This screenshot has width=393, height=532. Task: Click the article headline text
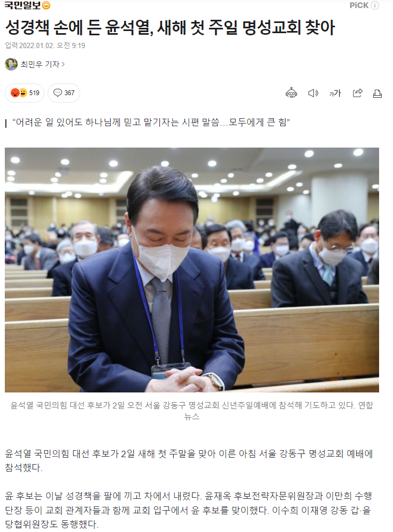[x=170, y=27]
